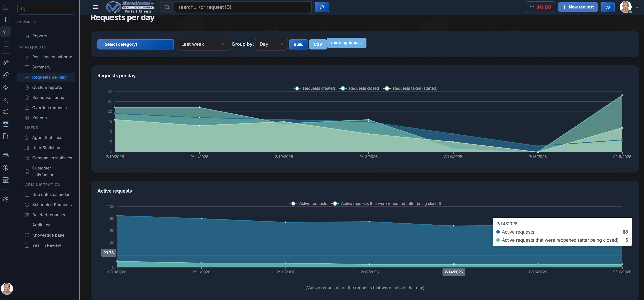Click the refresh icon next to search bar
644x300 pixels.
pyautogui.click(x=322, y=7)
